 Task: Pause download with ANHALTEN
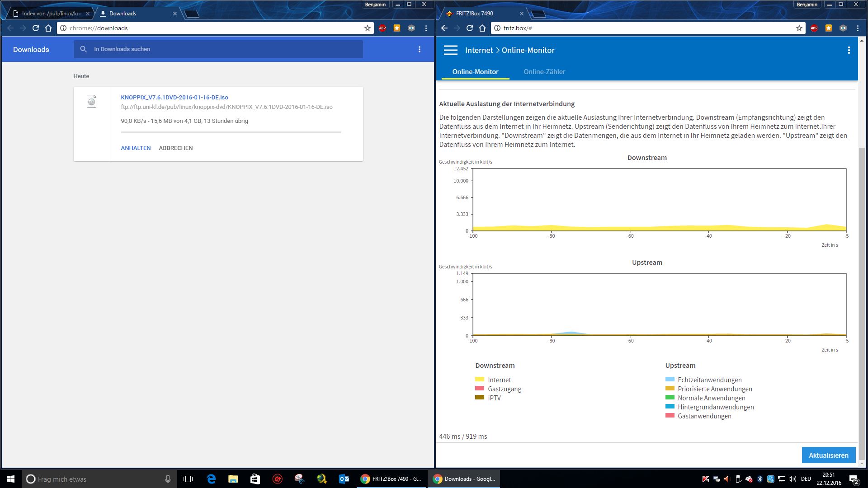click(x=136, y=148)
